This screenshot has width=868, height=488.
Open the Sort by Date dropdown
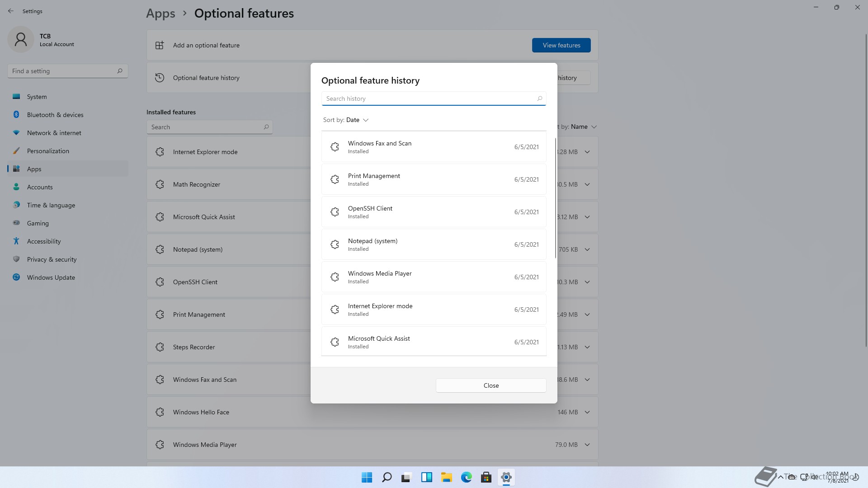(x=346, y=120)
